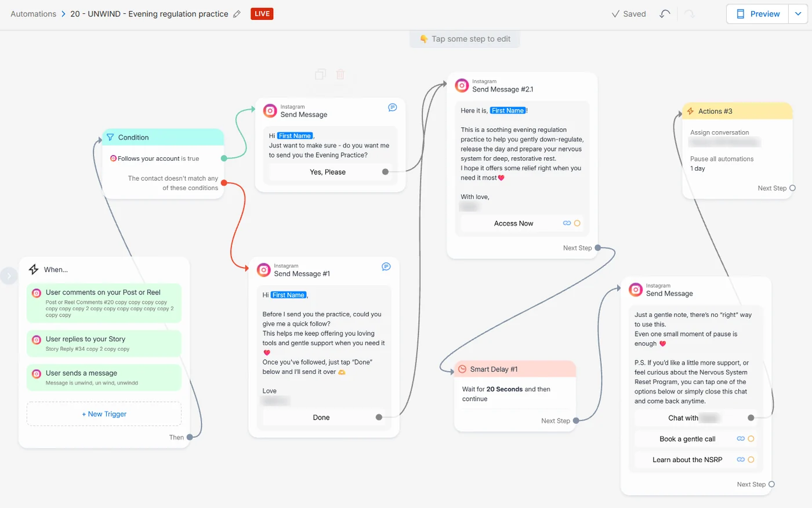Click the pencil icon to rename automation
This screenshot has height=508, width=812.
[x=237, y=14]
